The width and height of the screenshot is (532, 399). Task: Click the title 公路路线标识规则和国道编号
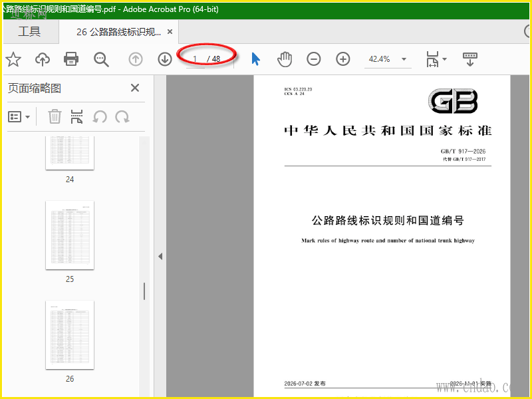[388, 221]
